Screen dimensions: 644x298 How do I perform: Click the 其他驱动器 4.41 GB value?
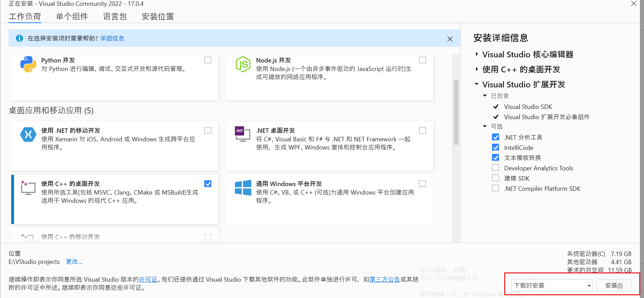point(621,262)
